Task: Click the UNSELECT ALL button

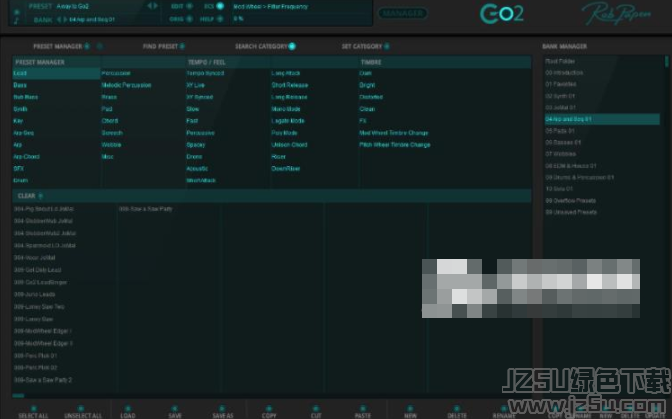Action: (83, 412)
